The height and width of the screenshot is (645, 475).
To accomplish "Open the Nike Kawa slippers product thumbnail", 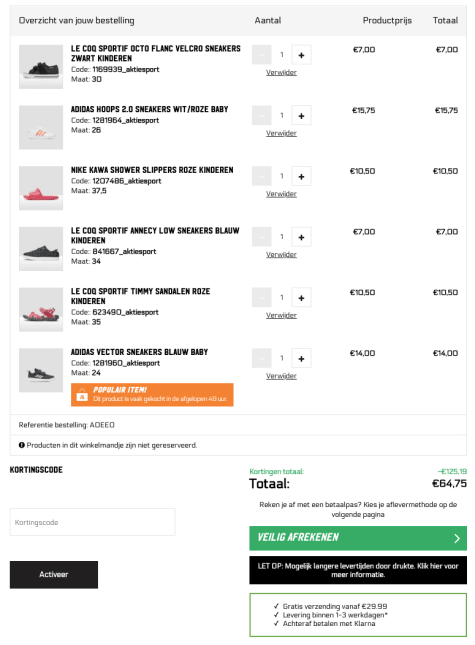I will point(41,188).
